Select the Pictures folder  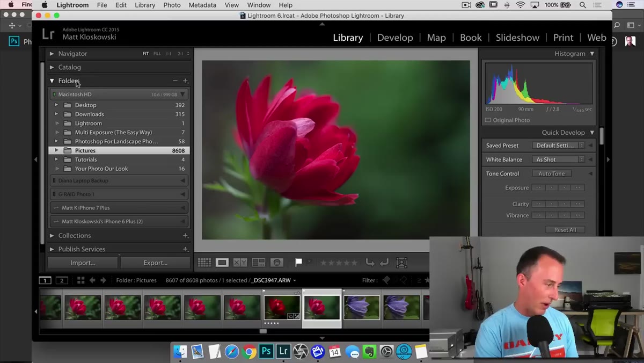(119, 151)
